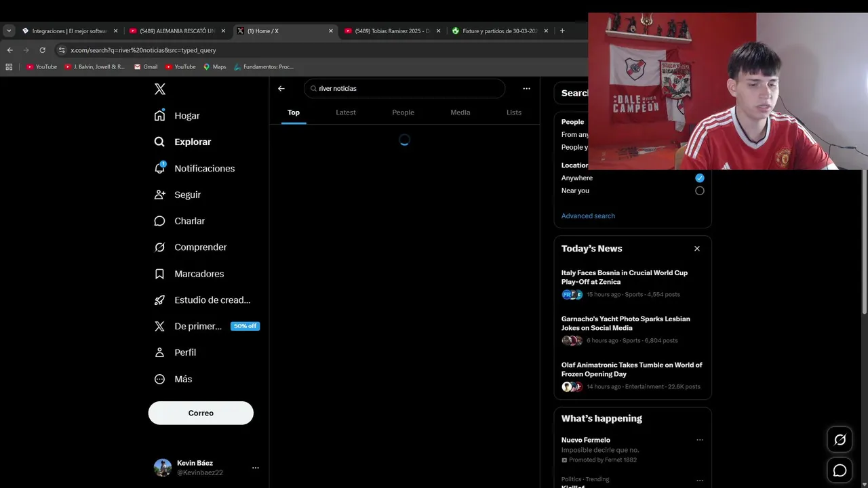868x488 pixels.
Task: Reload the page in browser
Action: 42,50
